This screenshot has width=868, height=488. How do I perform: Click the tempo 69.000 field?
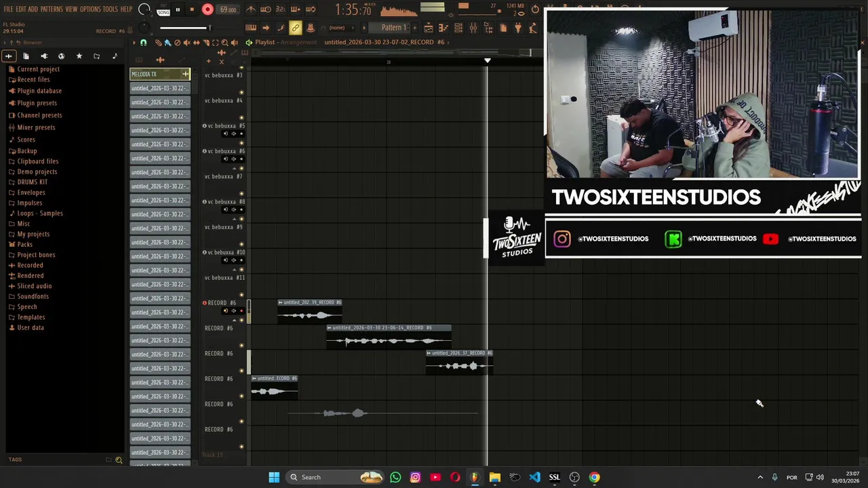[x=228, y=9]
